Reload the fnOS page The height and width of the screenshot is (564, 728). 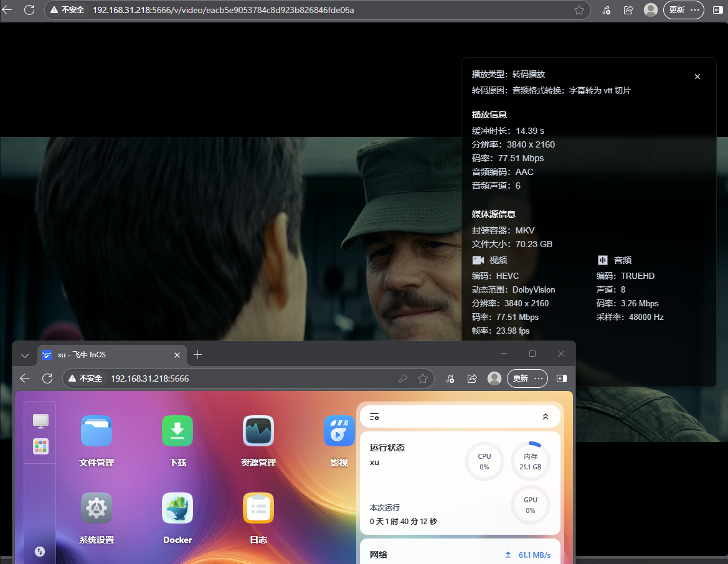coord(47,378)
